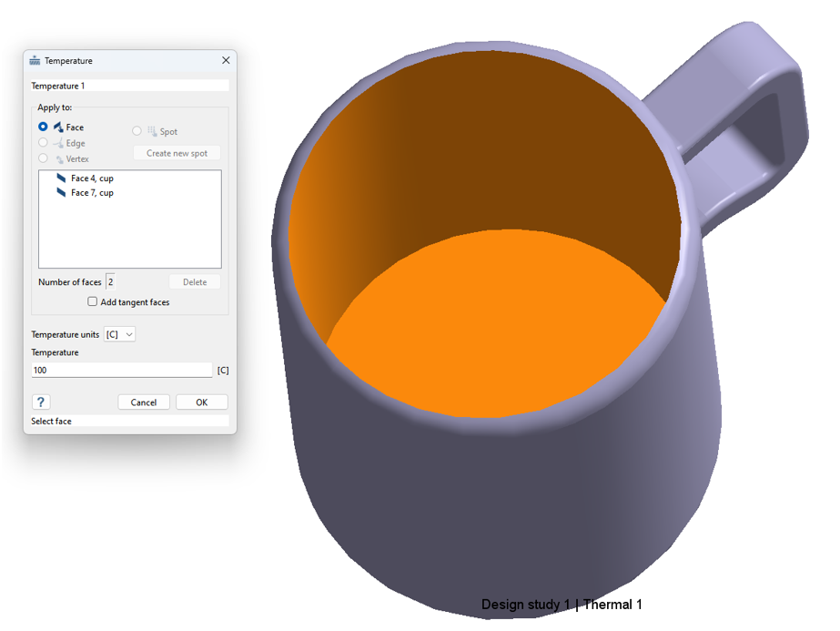Click the Temperature 1 name field
Image resolution: width=840 pixels, height=631 pixels.
coord(129,86)
